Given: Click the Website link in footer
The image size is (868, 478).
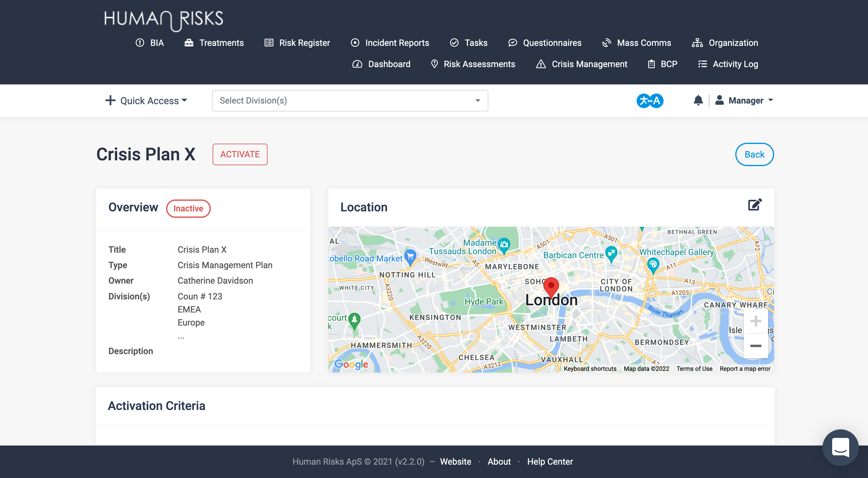Looking at the screenshot, I should coord(457,462).
